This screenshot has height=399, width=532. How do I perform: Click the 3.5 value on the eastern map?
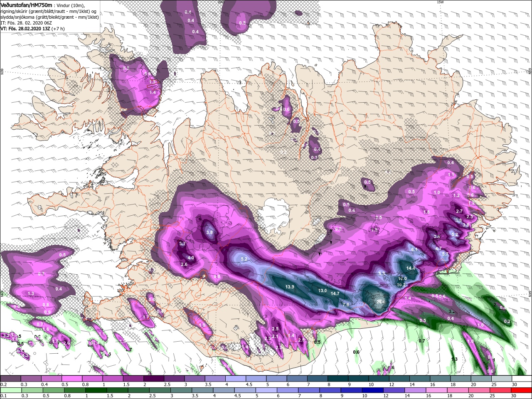point(437,236)
